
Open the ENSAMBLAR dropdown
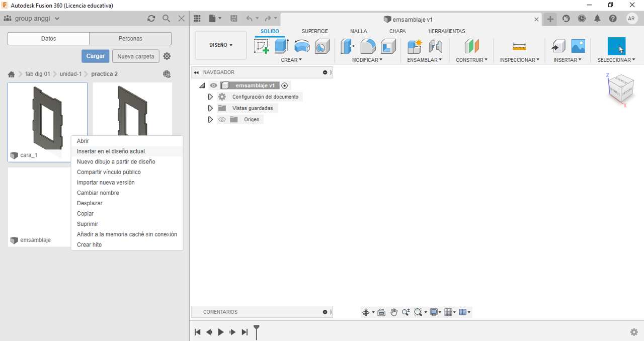point(425,60)
